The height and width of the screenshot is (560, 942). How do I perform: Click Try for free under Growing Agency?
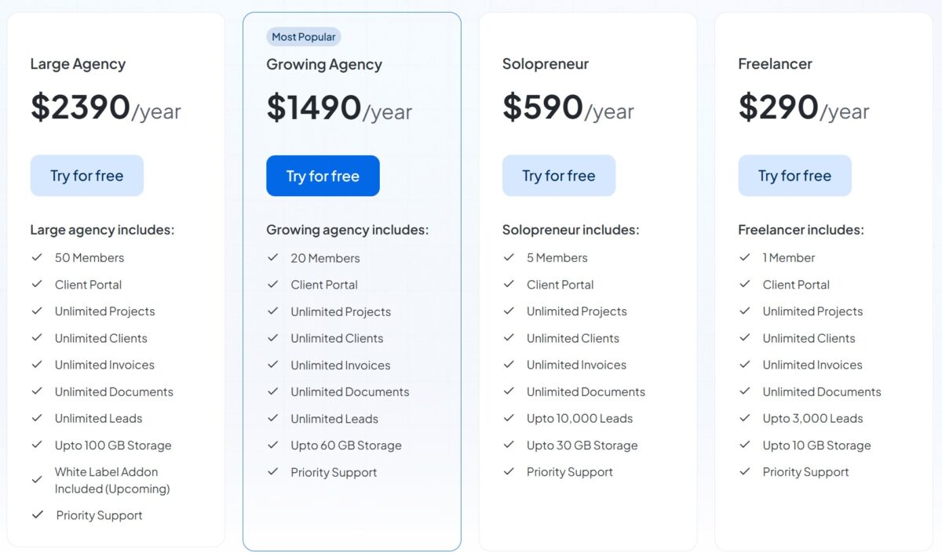323,176
